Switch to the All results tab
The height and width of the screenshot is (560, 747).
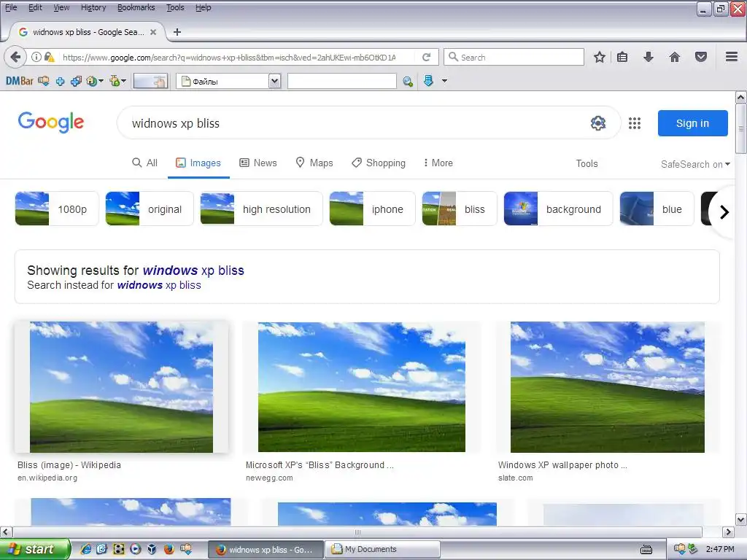[144, 163]
